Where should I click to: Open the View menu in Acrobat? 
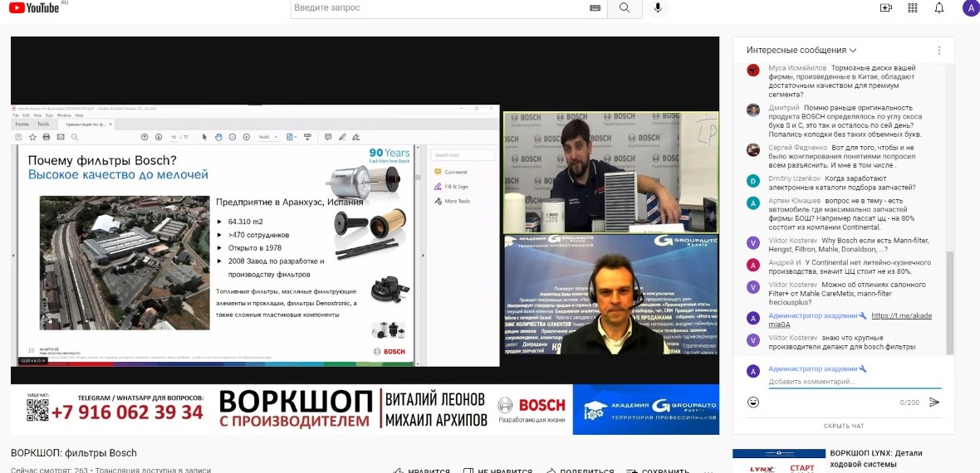pyautogui.click(x=37, y=115)
